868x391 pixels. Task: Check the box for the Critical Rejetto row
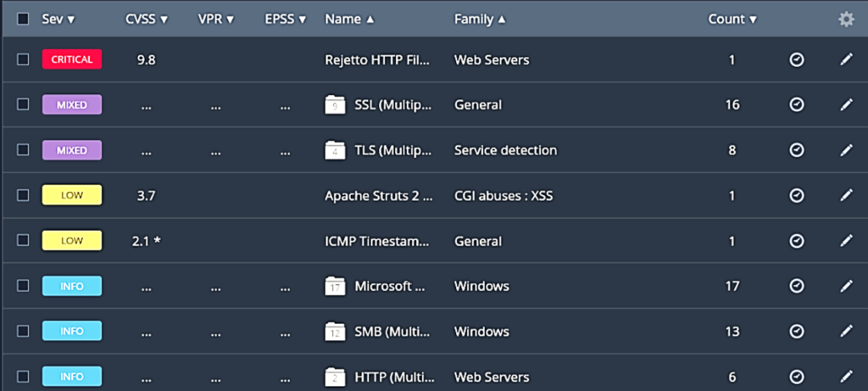pyautogui.click(x=23, y=59)
